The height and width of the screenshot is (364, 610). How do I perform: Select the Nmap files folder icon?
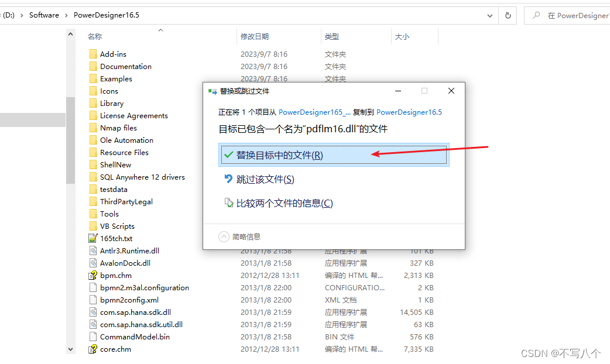coord(93,128)
